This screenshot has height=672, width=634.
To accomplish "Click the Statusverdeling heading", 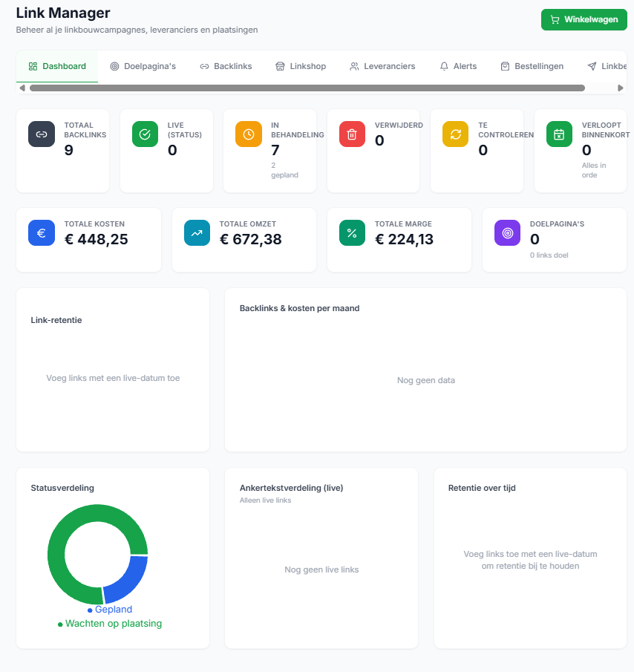I will pos(62,488).
